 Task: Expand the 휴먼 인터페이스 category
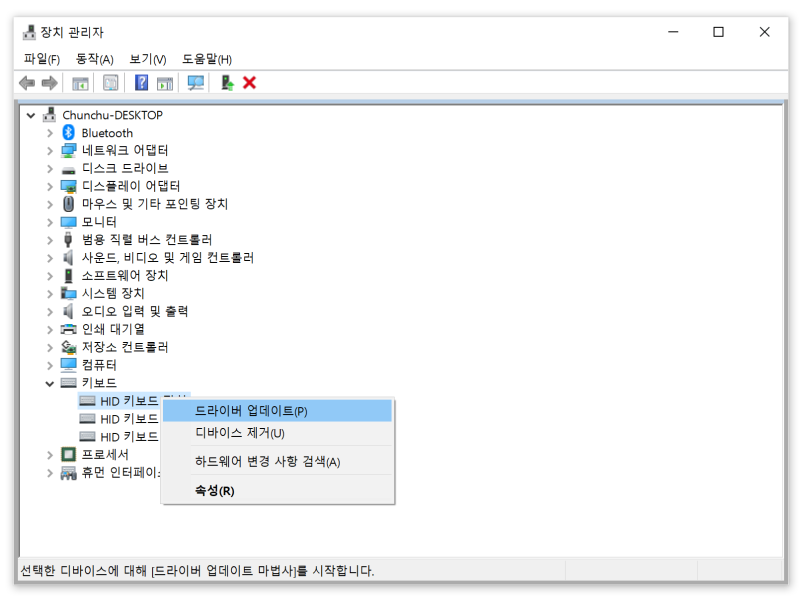pos(49,472)
